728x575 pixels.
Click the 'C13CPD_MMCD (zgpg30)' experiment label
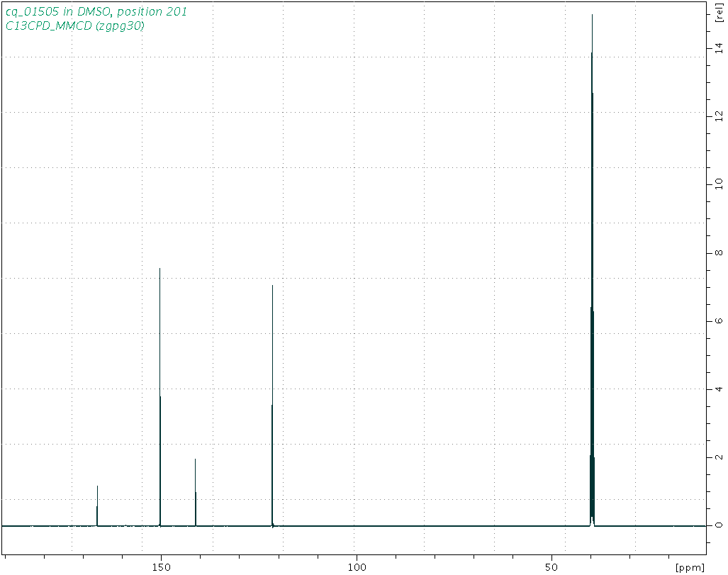click(x=74, y=26)
